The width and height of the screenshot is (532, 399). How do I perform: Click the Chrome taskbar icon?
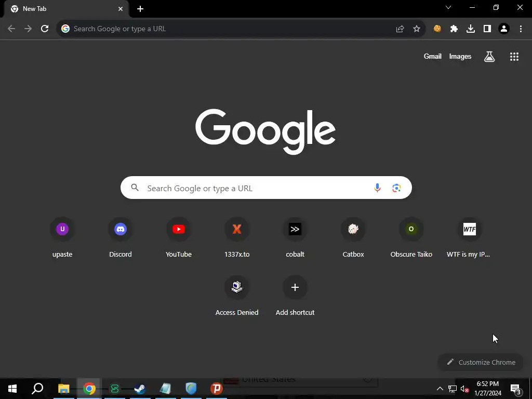click(89, 389)
